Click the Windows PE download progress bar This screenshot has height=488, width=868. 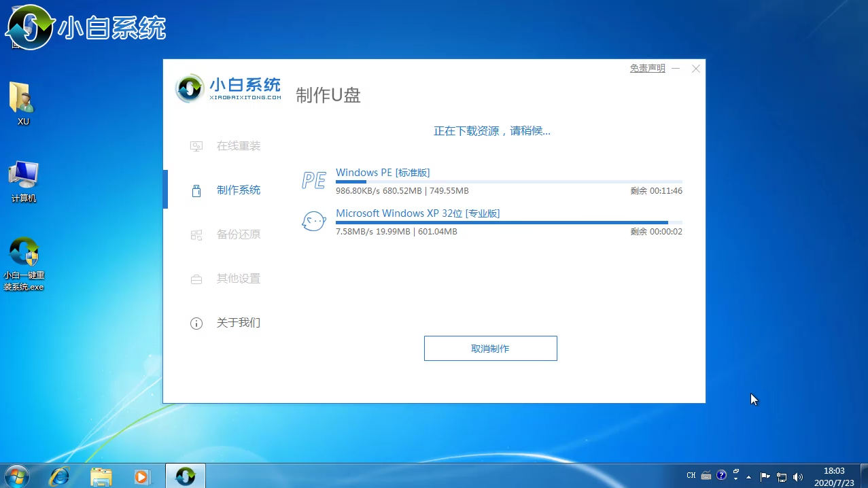coord(508,182)
